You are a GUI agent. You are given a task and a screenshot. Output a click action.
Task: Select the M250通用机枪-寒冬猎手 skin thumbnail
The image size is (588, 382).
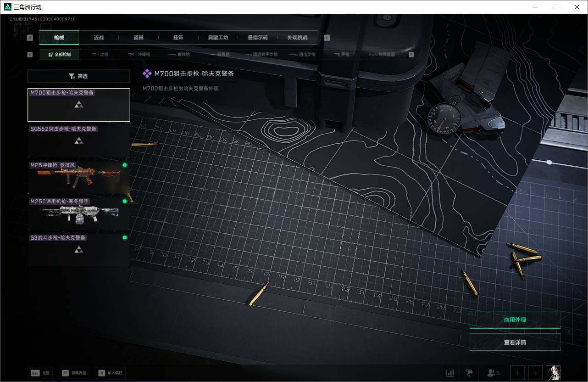pos(78,213)
